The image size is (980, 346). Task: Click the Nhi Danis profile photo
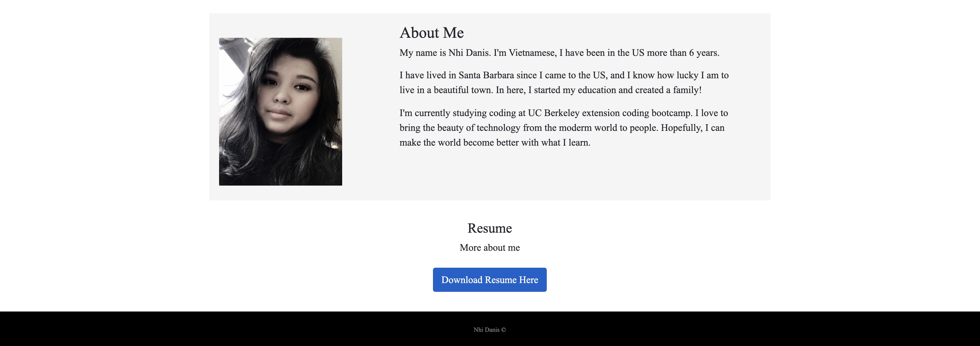pyautogui.click(x=280, y=111)
